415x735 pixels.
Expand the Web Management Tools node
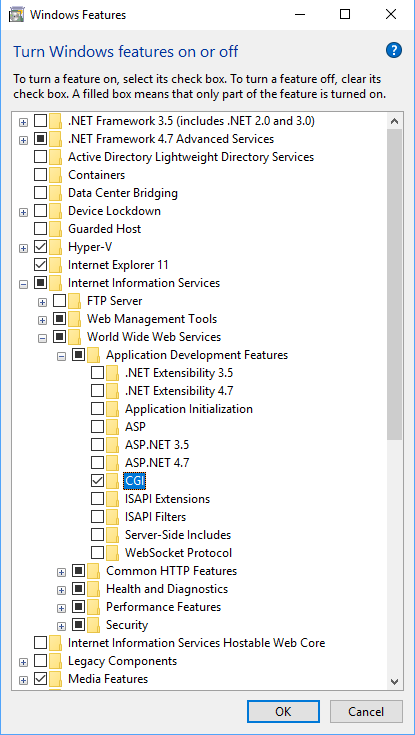pos(42,320)
